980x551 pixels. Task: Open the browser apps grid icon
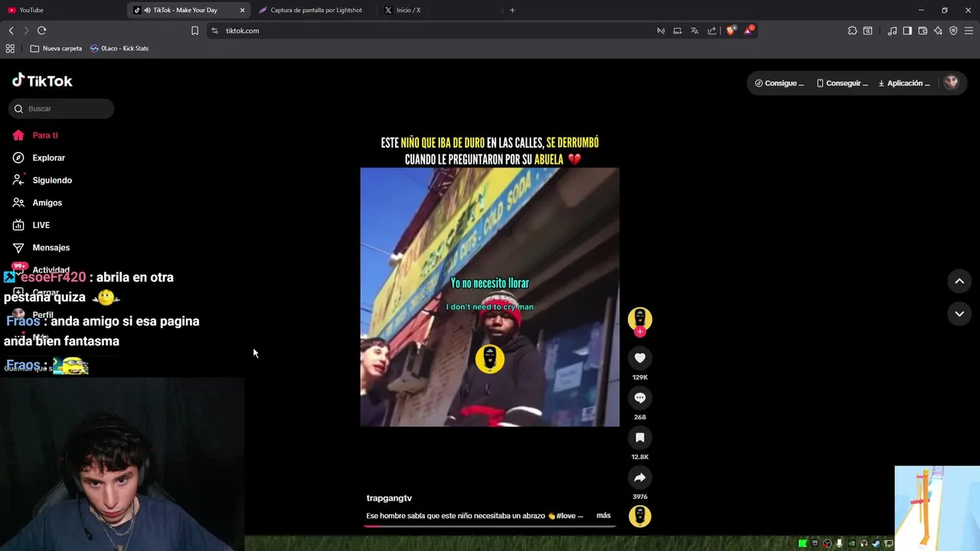click(x=10, y=48)
